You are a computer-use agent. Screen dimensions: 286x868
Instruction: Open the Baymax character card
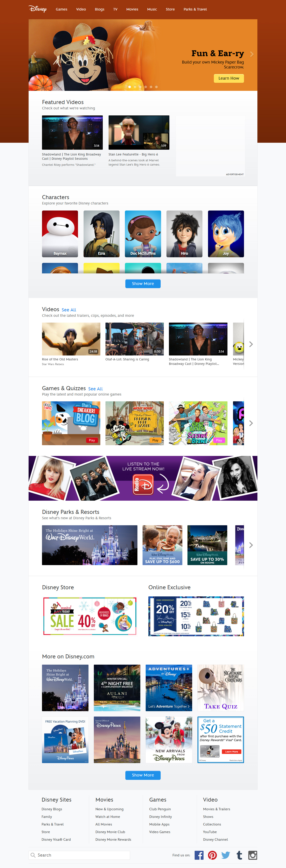click(x=60, y=234)
